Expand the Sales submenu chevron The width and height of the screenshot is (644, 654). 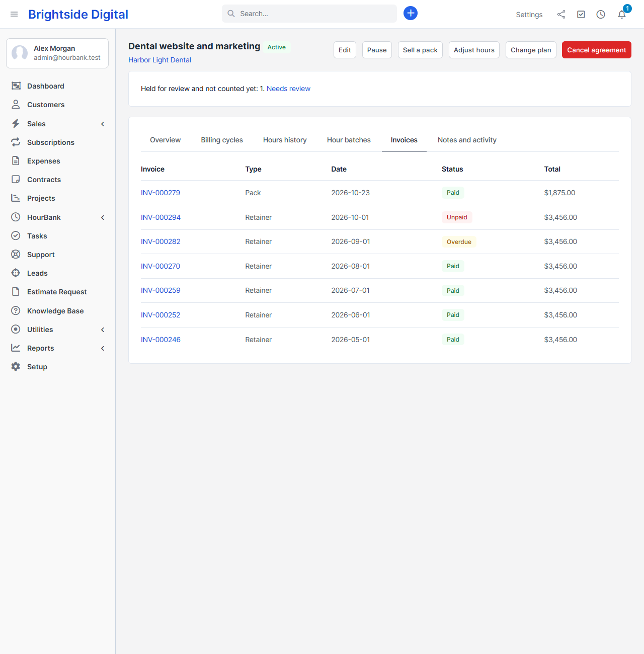[x=103, y=124]
